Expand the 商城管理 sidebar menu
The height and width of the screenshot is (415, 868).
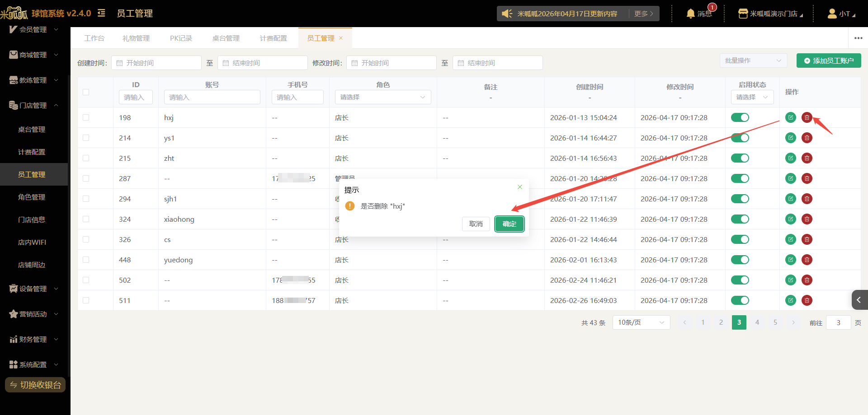click(34, 55)
